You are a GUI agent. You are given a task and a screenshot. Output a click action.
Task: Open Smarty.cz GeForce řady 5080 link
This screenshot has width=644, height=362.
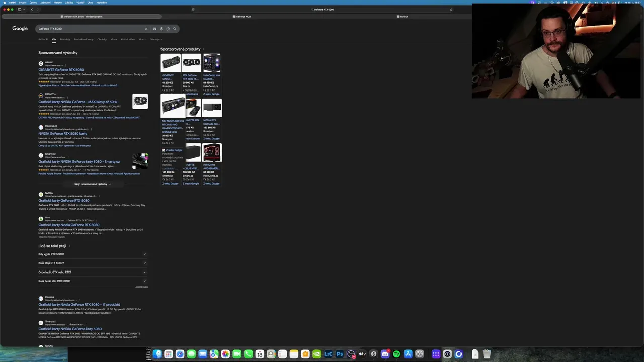coord(79,162)
